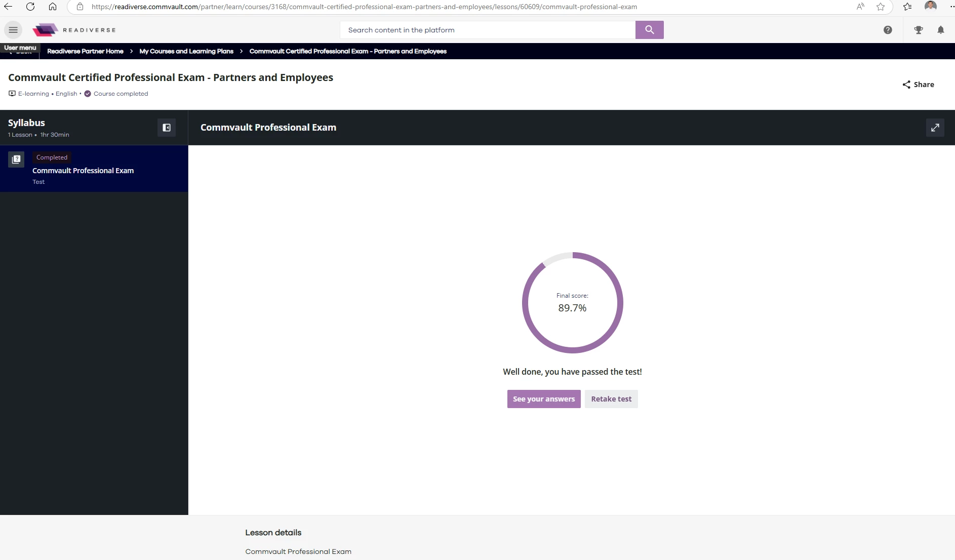
Task: Click the Course completed checkmark icon
Action: pyautogui.click(x=88, y=94)
